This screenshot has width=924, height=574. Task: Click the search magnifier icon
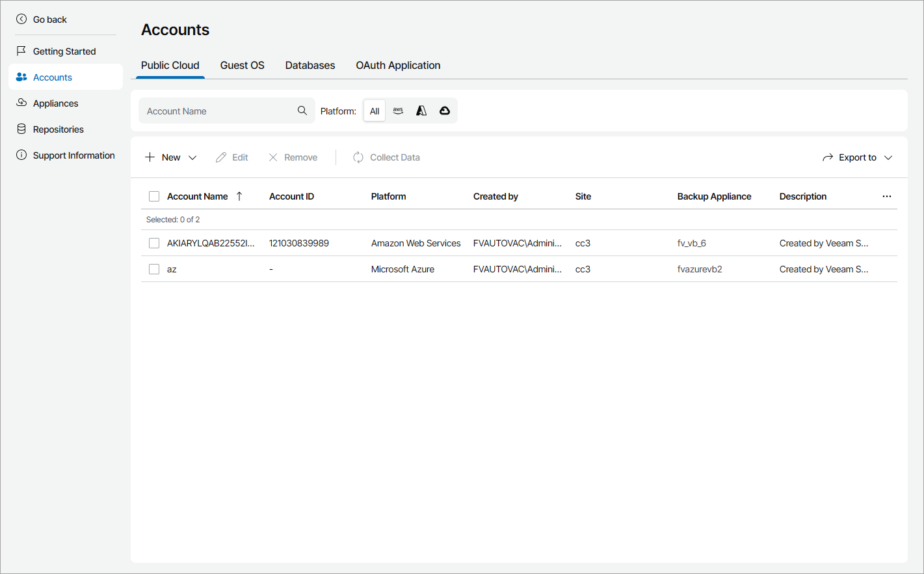(302, 111)
